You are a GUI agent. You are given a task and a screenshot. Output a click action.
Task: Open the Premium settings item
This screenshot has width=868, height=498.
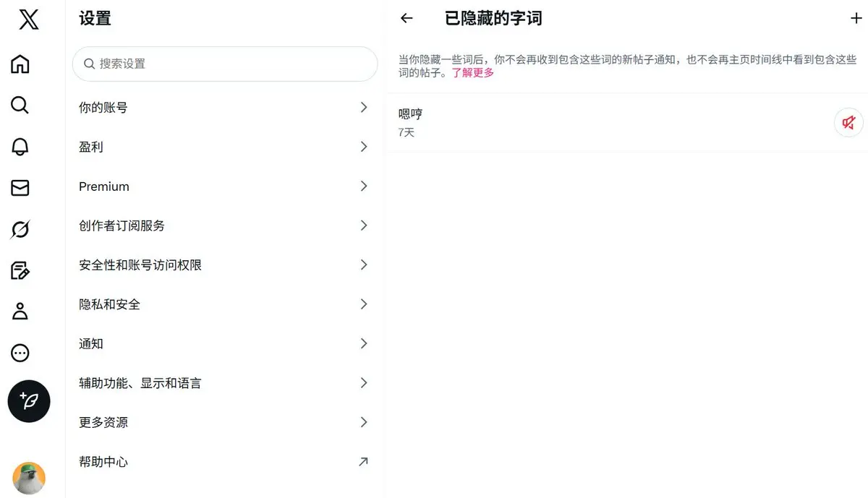pos(224,186)
